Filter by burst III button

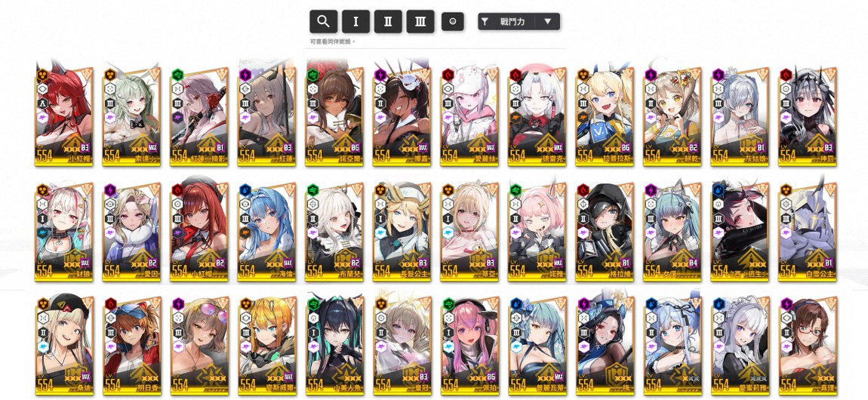420,22
